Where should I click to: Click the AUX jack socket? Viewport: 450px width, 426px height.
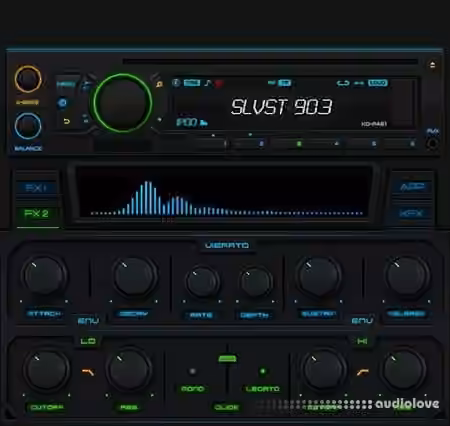[432, 143]
